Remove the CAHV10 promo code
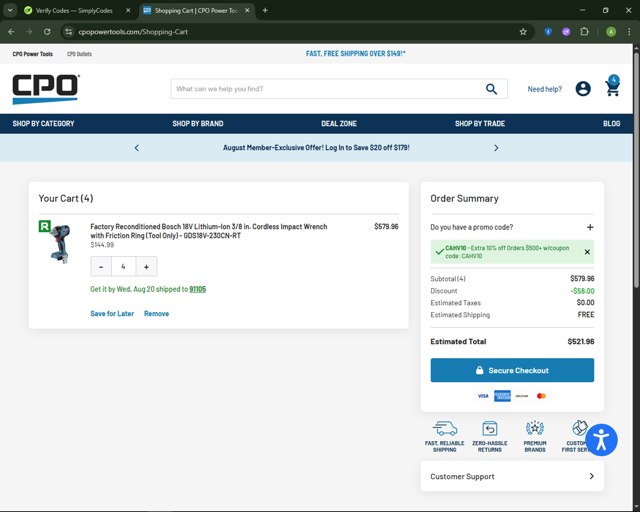 pos(587,252)
